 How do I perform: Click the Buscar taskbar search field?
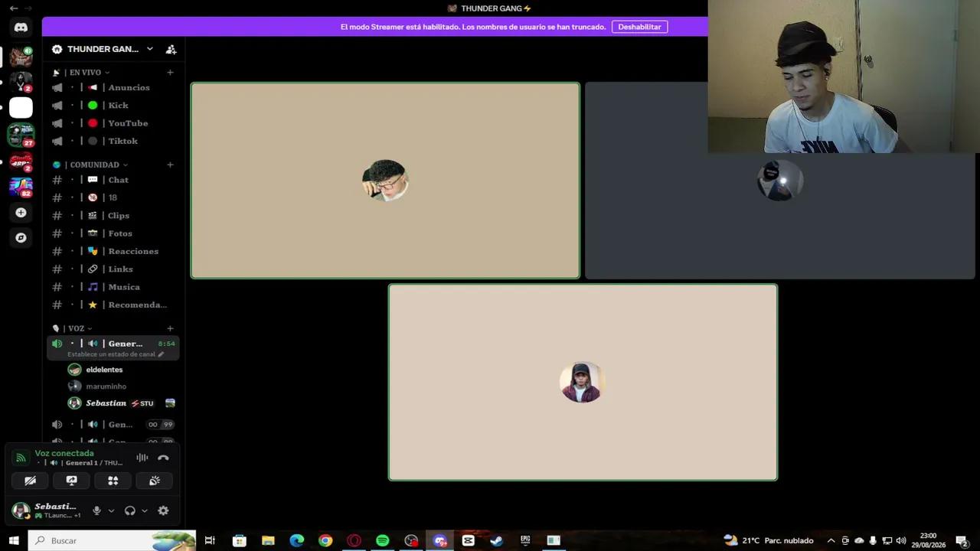(112, 540)
